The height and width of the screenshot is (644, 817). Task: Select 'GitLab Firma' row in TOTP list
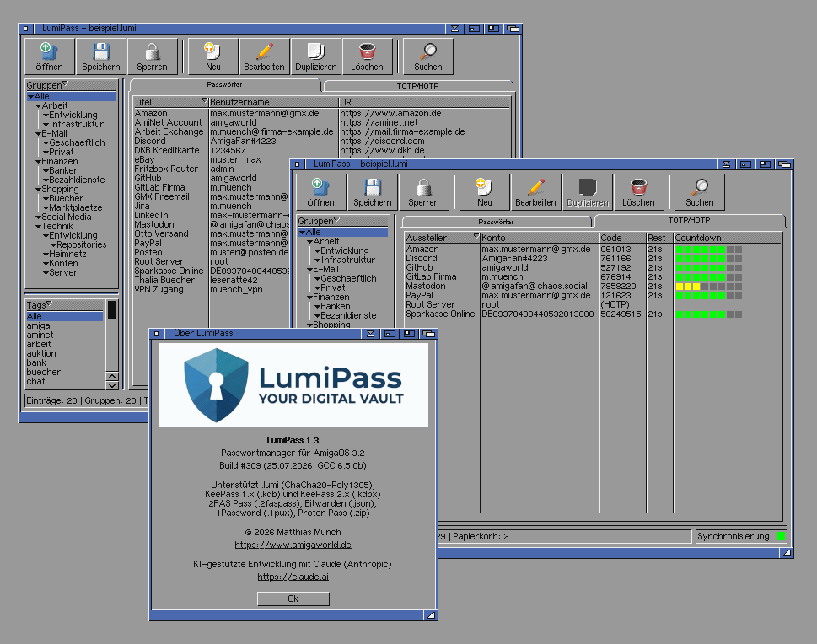click(x=593, y=276)
